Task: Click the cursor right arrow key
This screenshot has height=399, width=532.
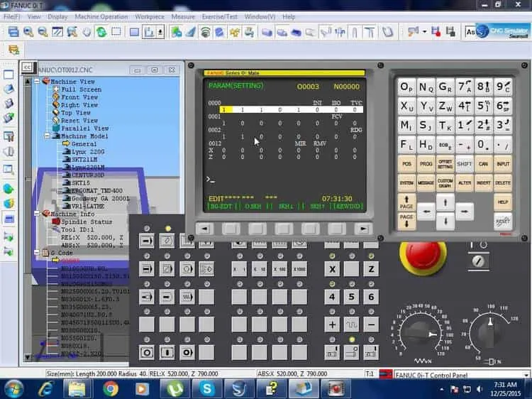Action: tap(465, 212)
